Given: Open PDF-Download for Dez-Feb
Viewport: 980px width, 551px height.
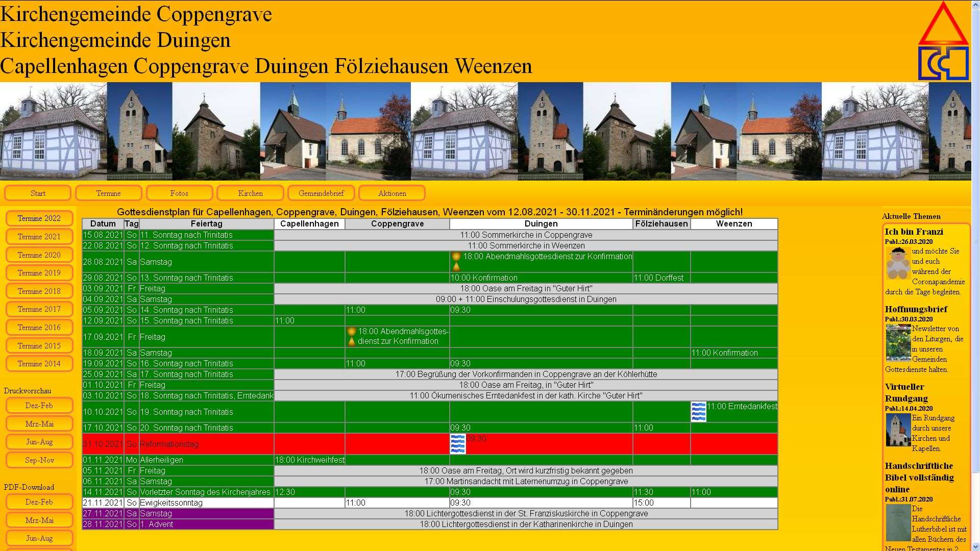Looking at the screenshot, I should tap(39, 502).
